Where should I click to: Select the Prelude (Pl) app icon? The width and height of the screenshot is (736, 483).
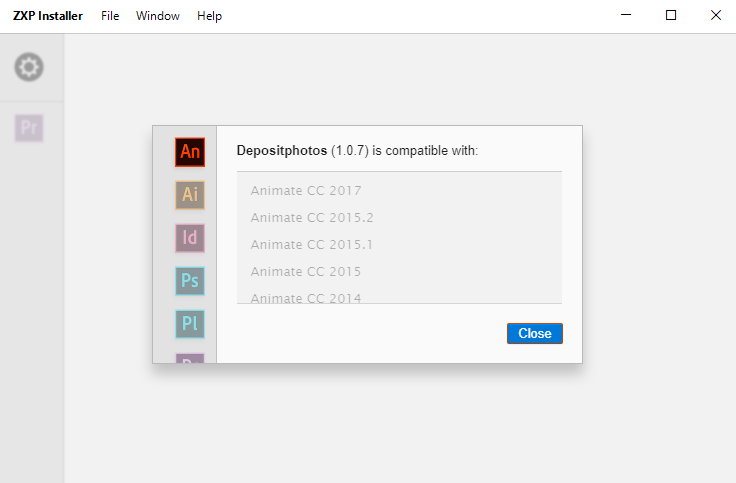(x=190, y=324)
